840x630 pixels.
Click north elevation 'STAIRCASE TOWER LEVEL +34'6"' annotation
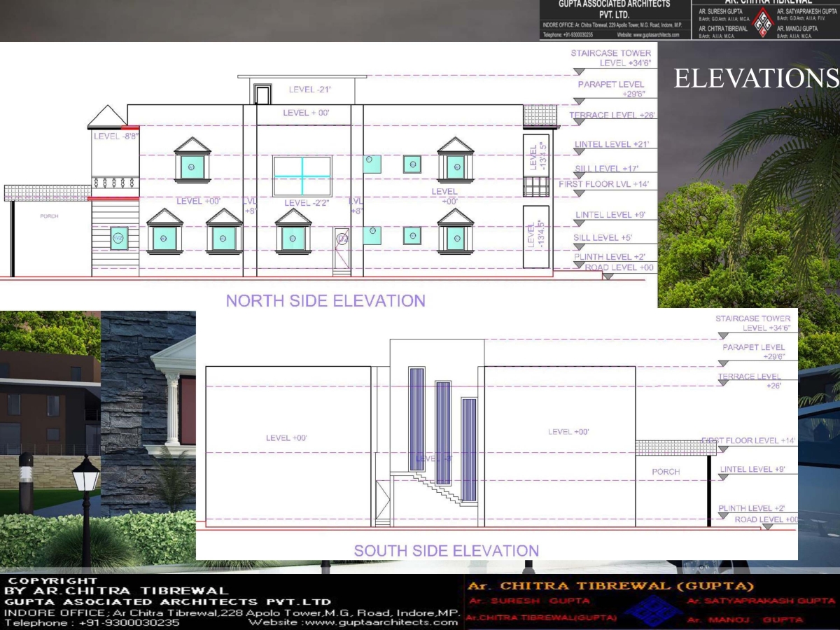click(x=611, y=58)
